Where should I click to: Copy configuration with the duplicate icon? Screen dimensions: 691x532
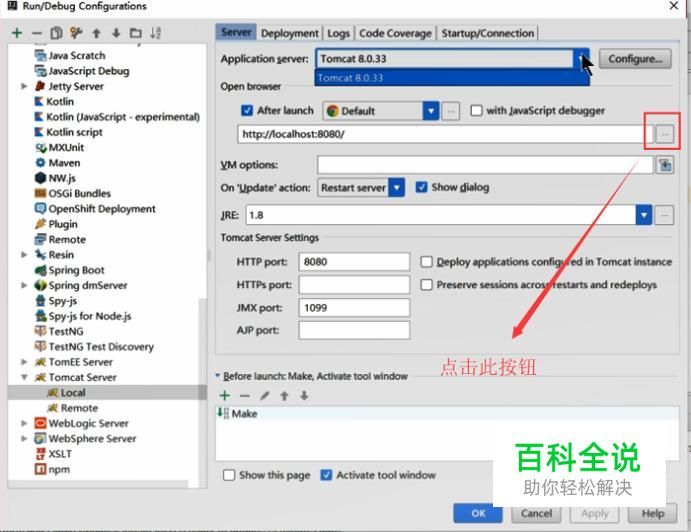pyautogui.click(x=56, y=33)
